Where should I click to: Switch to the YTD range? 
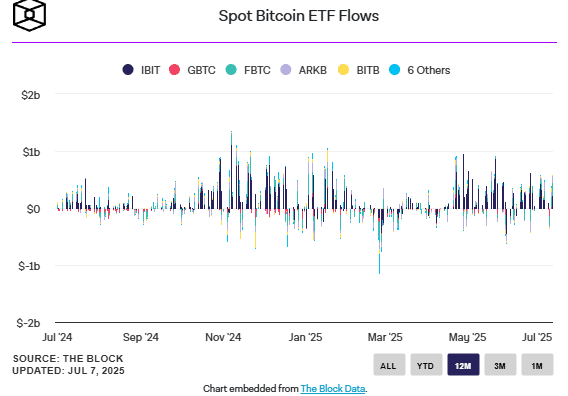[426, 365]
